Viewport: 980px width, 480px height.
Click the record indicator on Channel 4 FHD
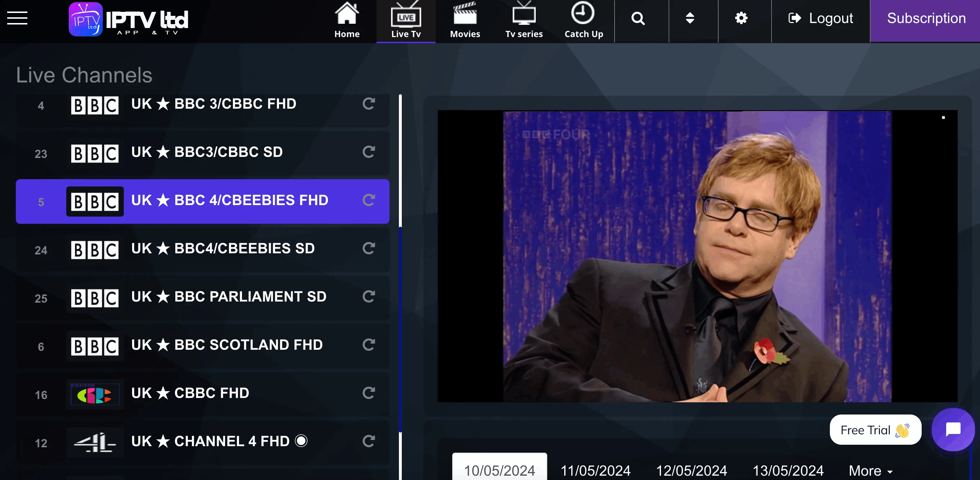point(301,441)
